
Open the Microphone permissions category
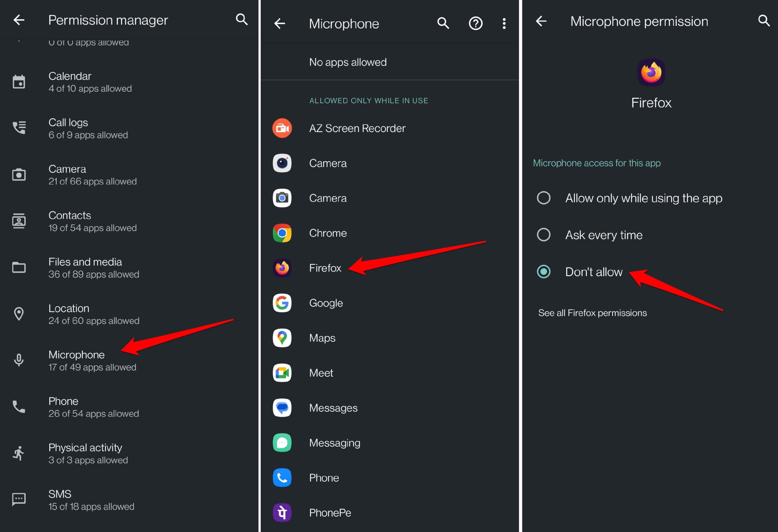tap(77, 360)
